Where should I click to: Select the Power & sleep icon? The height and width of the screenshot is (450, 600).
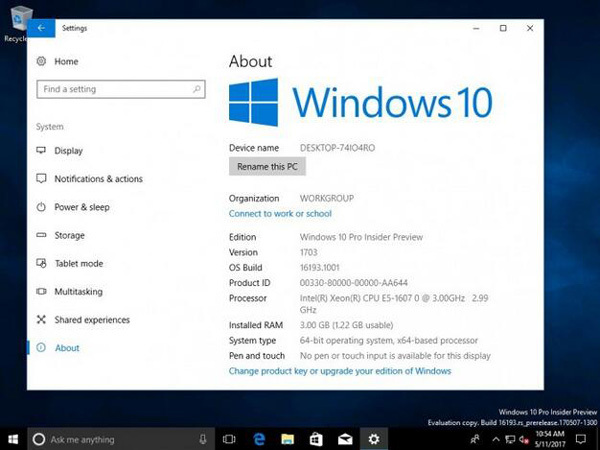click(41, 207)
